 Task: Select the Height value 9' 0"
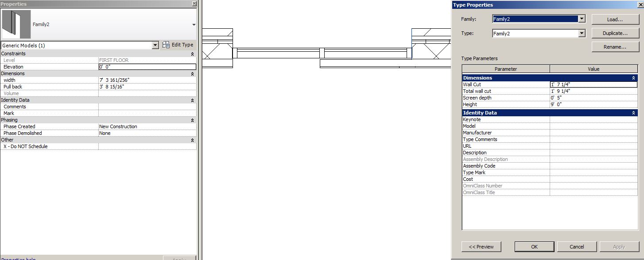coord(594,104)
